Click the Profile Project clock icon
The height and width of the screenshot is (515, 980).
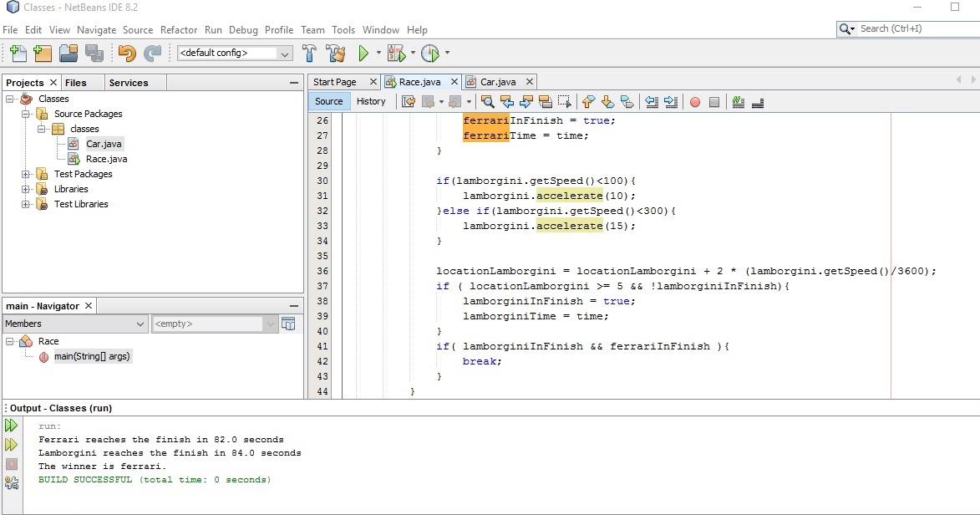(429, 54)
